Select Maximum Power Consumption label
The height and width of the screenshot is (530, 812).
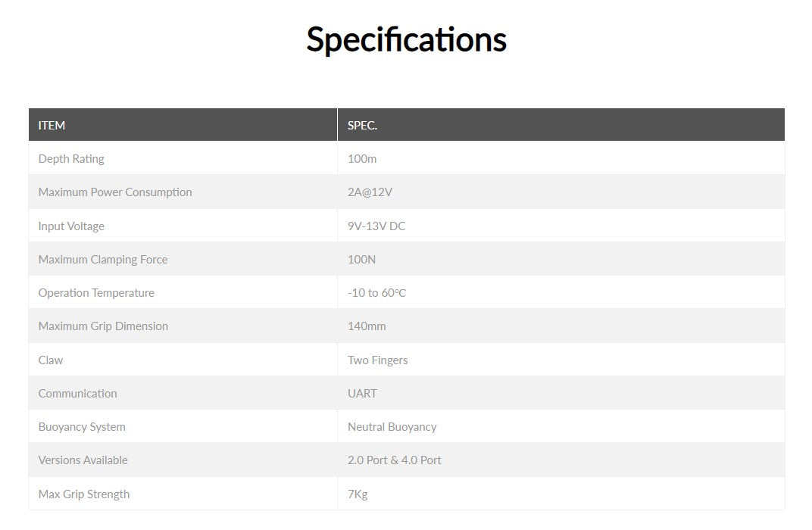coord(115,192)
